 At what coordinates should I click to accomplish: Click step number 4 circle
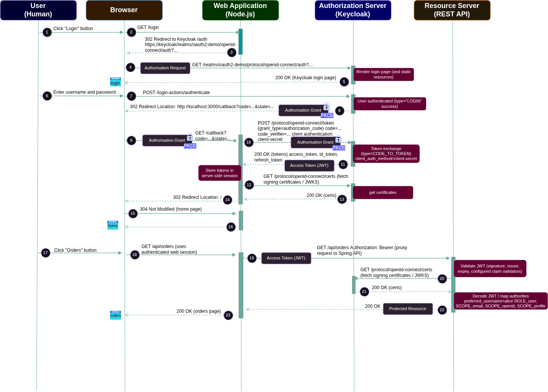tap(130, 67)
